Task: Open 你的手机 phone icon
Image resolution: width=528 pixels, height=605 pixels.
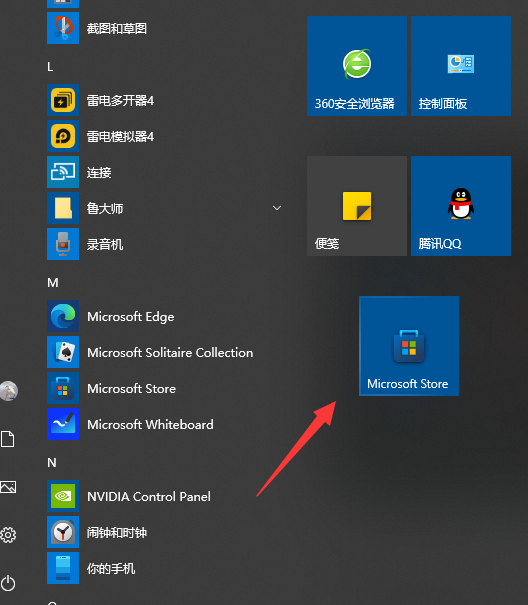Action: coord(63,568)
